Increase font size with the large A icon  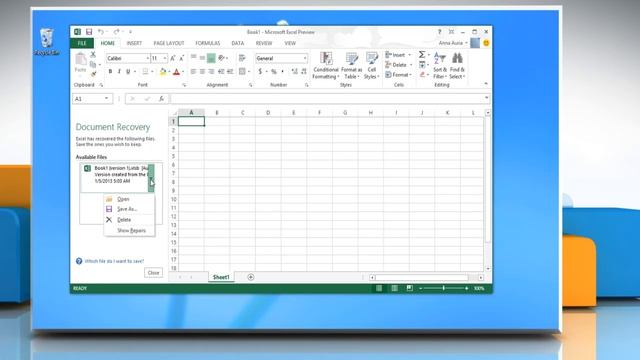click(173, 58)
